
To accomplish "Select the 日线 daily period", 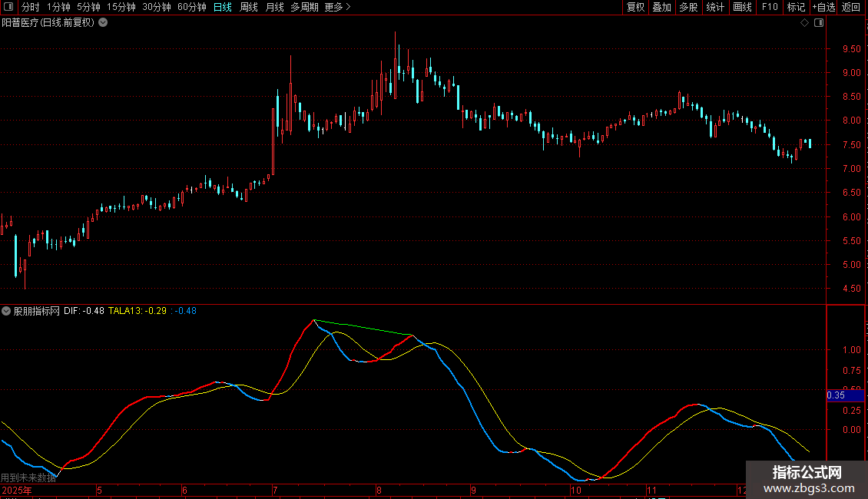I will (223, 7).
